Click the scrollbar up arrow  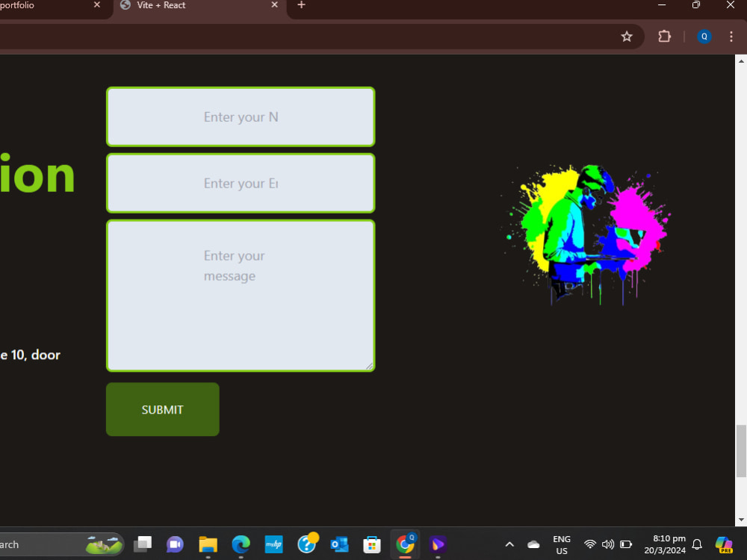pyautogui.click(x=741, y=61)
